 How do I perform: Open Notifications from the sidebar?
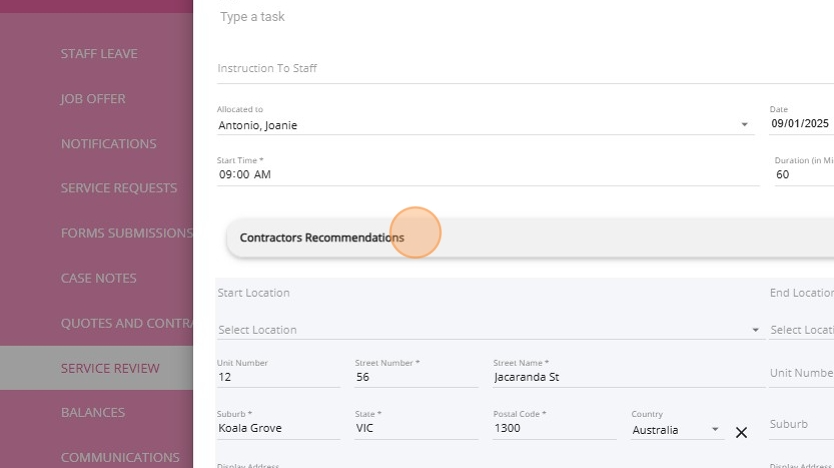tap(108, 144)
